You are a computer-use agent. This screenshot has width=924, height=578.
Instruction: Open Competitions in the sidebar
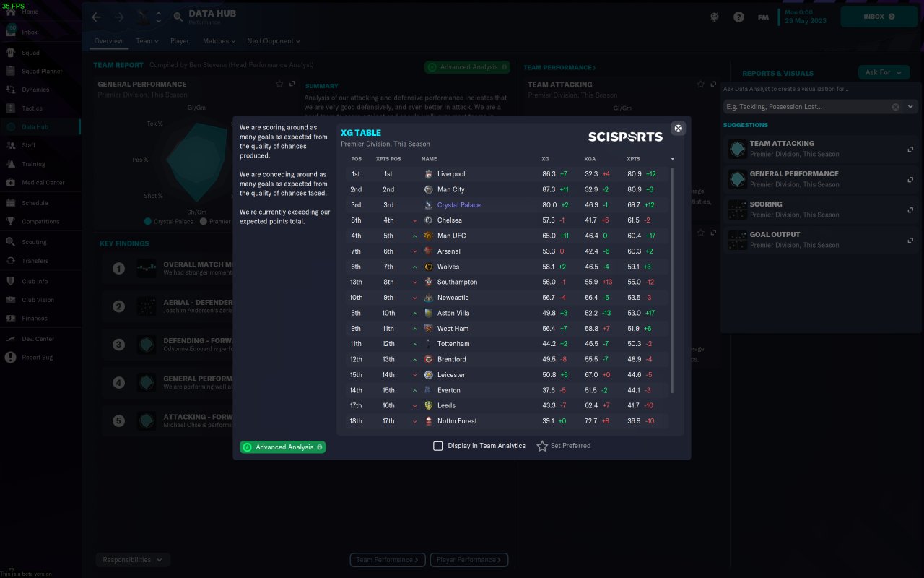40,222
